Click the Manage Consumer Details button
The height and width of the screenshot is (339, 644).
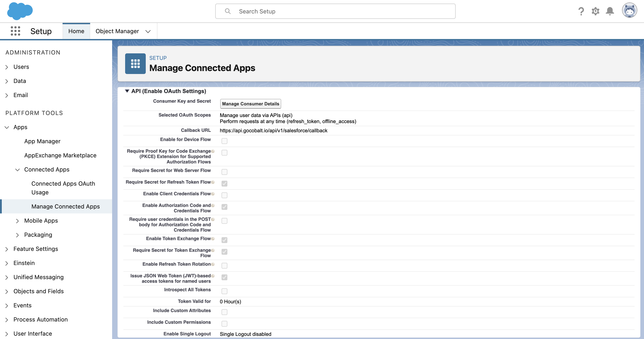point(250,104)
